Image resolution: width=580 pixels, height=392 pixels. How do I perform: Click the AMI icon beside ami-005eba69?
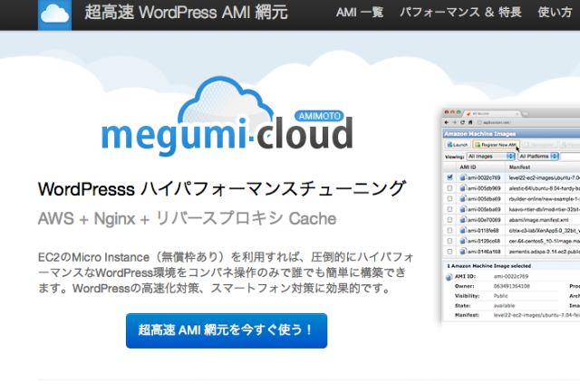[462, 209]
